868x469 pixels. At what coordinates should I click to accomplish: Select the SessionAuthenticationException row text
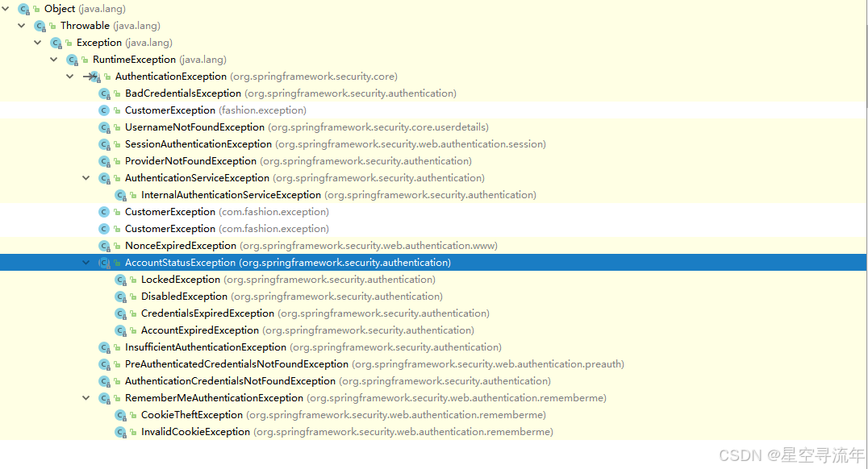[x=336, y=143]
